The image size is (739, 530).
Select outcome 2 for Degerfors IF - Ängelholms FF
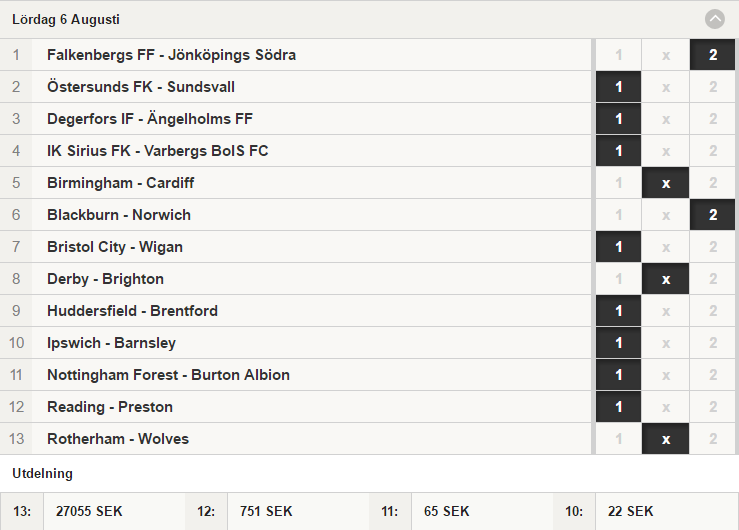(x=713, y=119)
